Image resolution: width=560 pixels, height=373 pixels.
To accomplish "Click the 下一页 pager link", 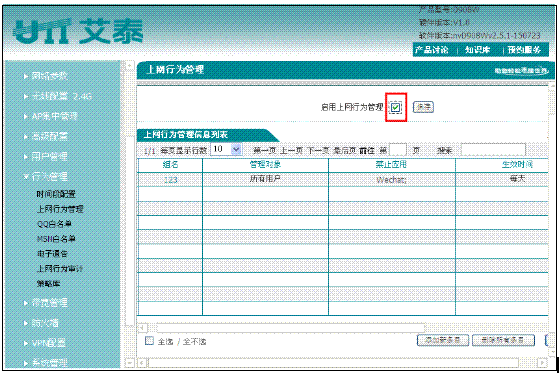I will pos(318,150).
